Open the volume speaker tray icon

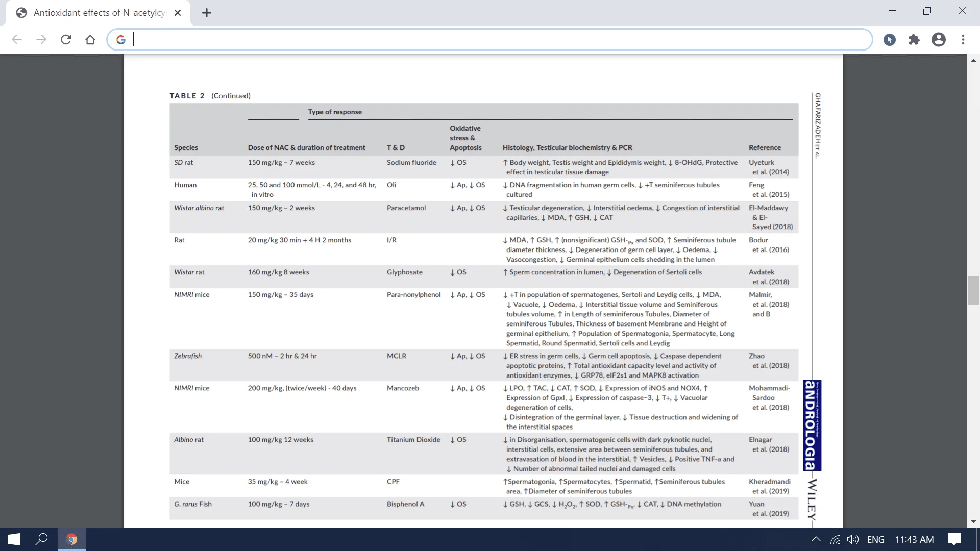tap(853, 539)
